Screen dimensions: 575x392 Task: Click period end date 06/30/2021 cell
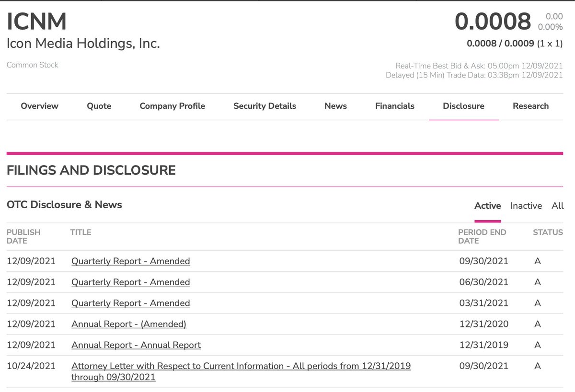483,282
